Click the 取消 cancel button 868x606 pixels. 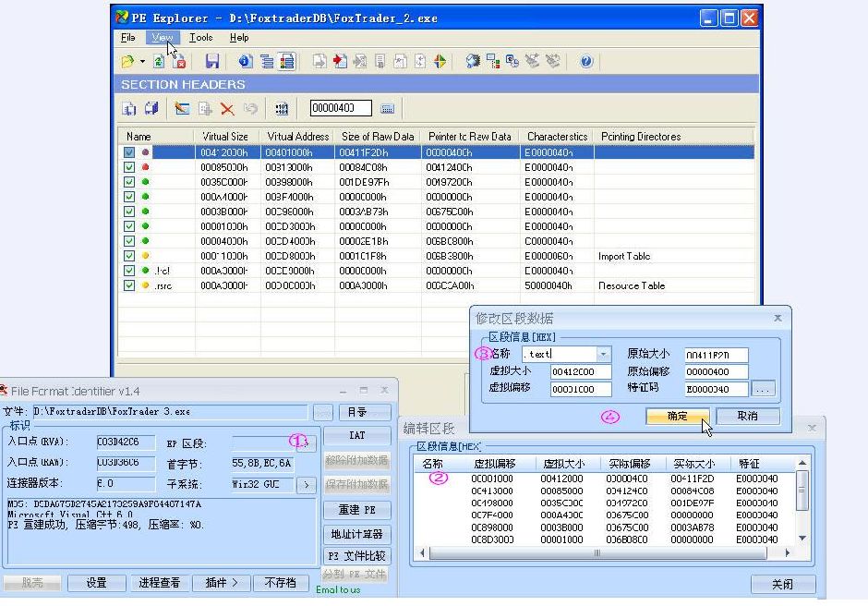[x=747, y=416]
